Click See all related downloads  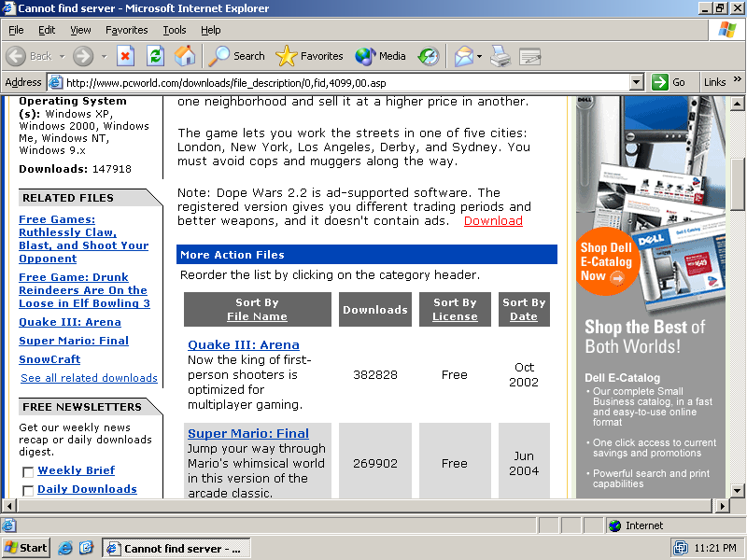[89, 378]
